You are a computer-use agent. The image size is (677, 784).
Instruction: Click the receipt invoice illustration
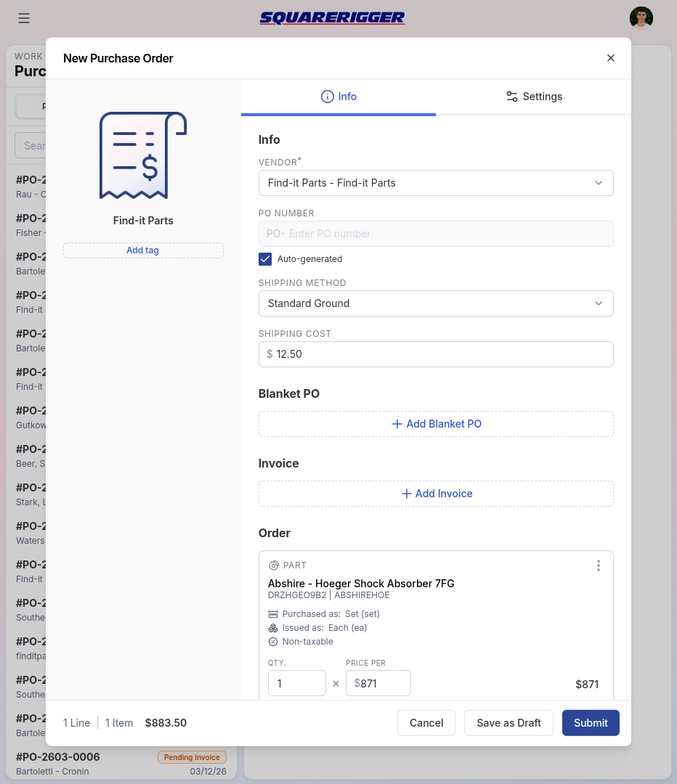pyautogui.click(x=143, y=155)
